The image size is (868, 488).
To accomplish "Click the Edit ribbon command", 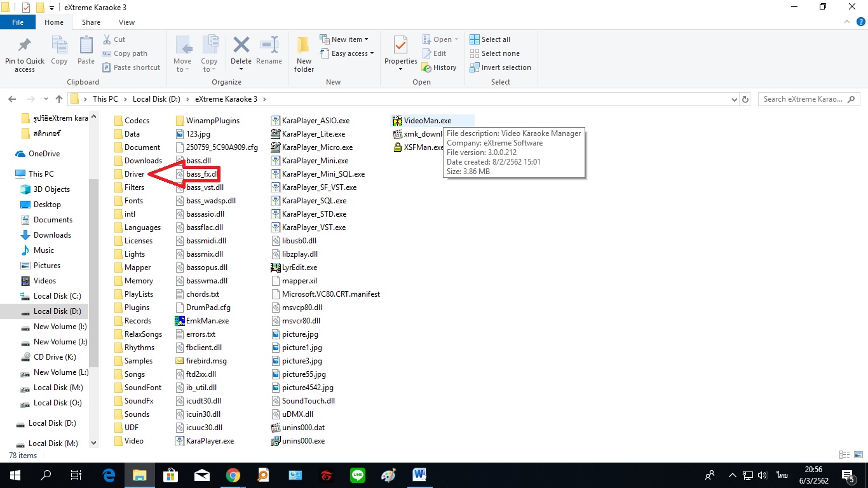I will coord(434,53).
